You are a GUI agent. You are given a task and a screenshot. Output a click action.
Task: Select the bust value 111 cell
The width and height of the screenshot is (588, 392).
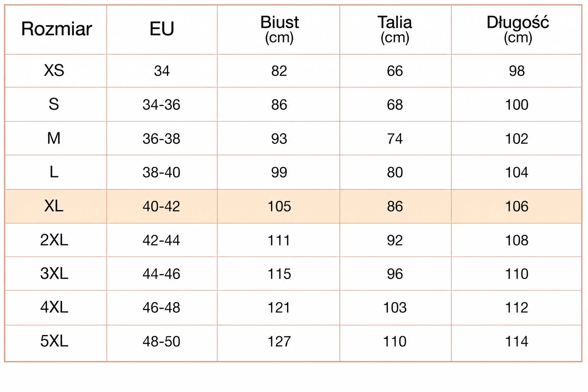(279, 240)
